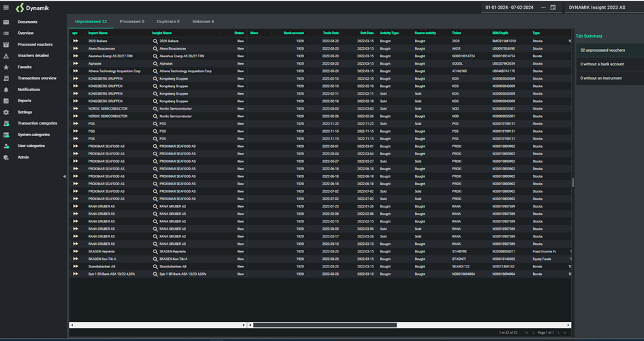Image resolution: width=644 pixels, height=341 pixels.
Task: Go to next page in pagination
Action: pyautogui.click(x=558, y=333)
